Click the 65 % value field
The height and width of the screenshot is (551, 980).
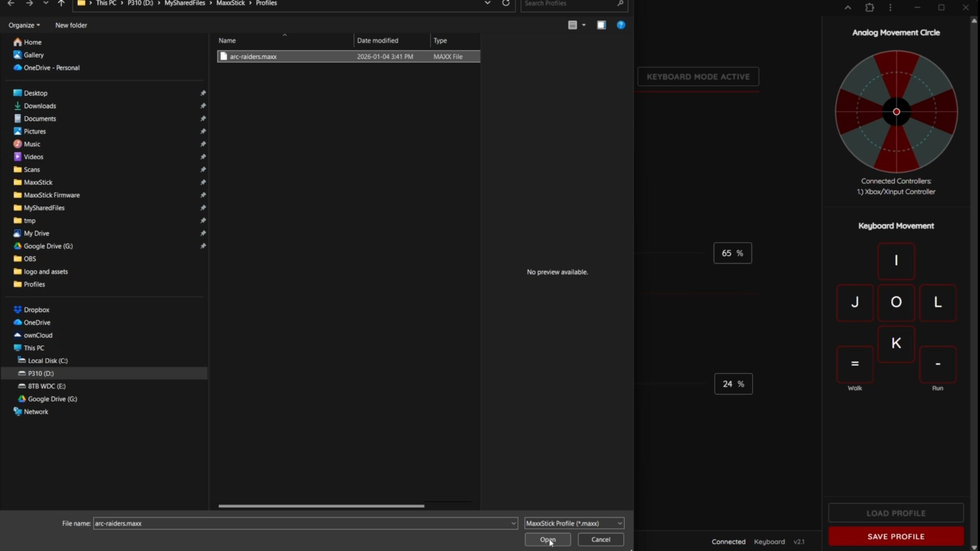pos(732,253)
